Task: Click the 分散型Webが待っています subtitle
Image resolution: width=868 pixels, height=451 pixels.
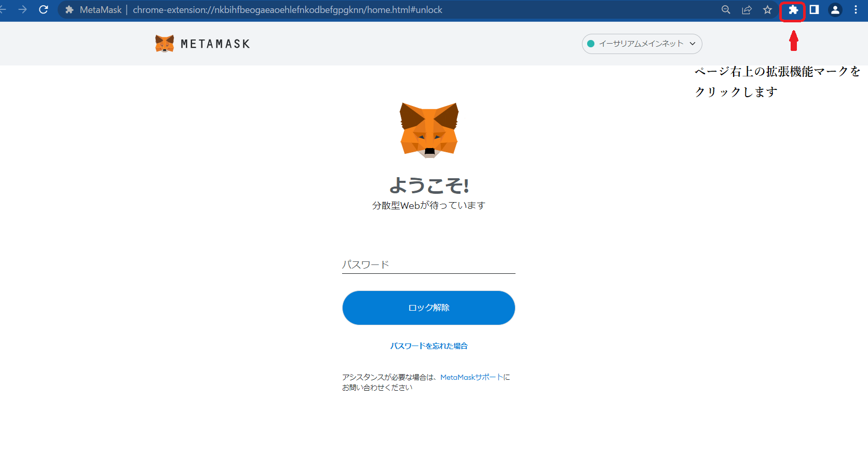Action: [429, 205]
